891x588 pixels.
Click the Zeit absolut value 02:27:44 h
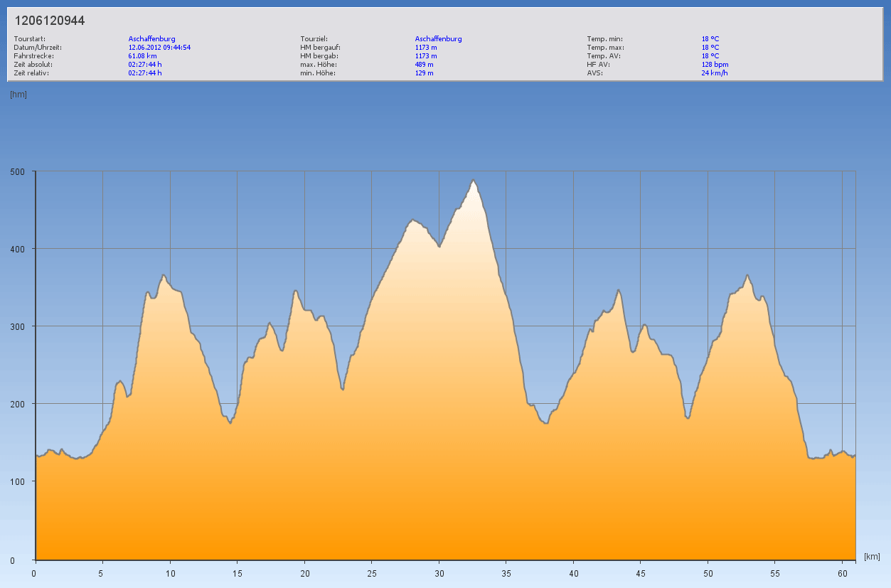pyautogui.click(x=145, y=65)
